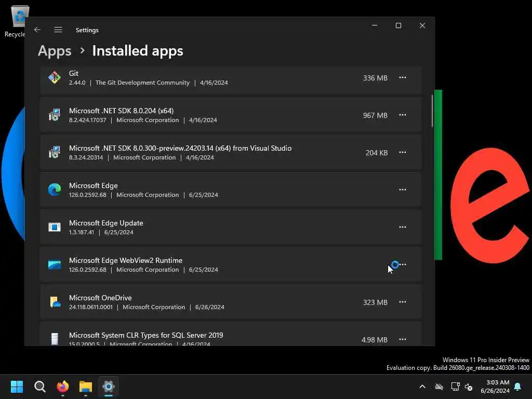This screenshot has width=532, height=399.
Task: Maximize the Settings window
Action: [x=398, y=25]
